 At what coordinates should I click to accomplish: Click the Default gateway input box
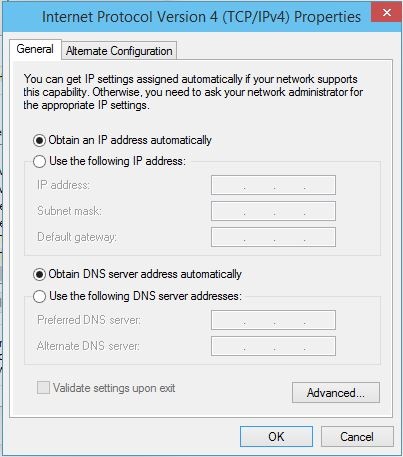273,237
